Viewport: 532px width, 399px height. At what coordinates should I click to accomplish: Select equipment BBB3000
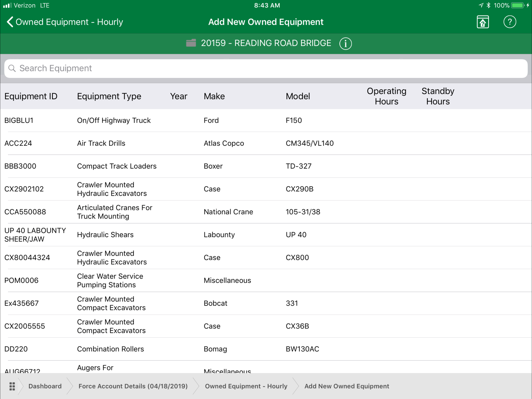[266, 166]
